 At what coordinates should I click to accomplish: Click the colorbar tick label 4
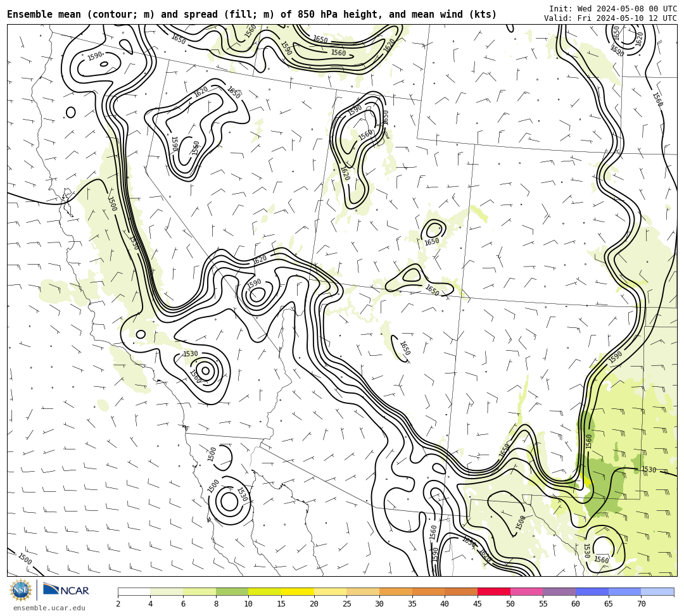tap(151, 604)
